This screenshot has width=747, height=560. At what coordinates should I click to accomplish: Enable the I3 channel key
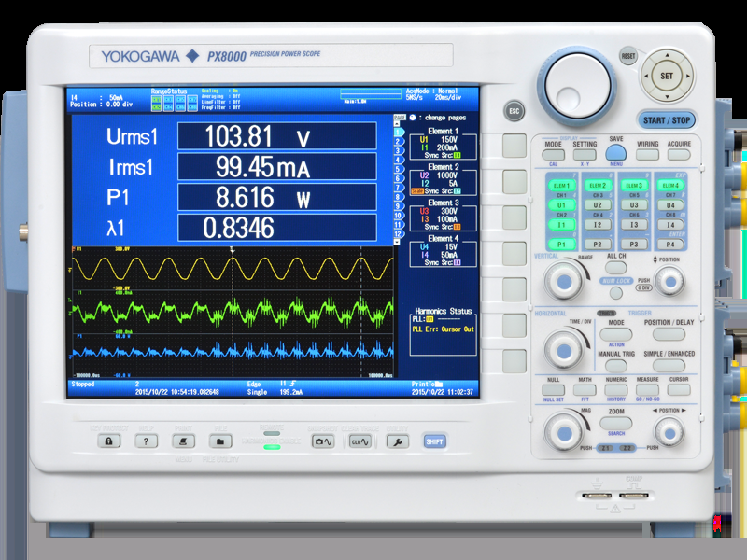[634, 225]
